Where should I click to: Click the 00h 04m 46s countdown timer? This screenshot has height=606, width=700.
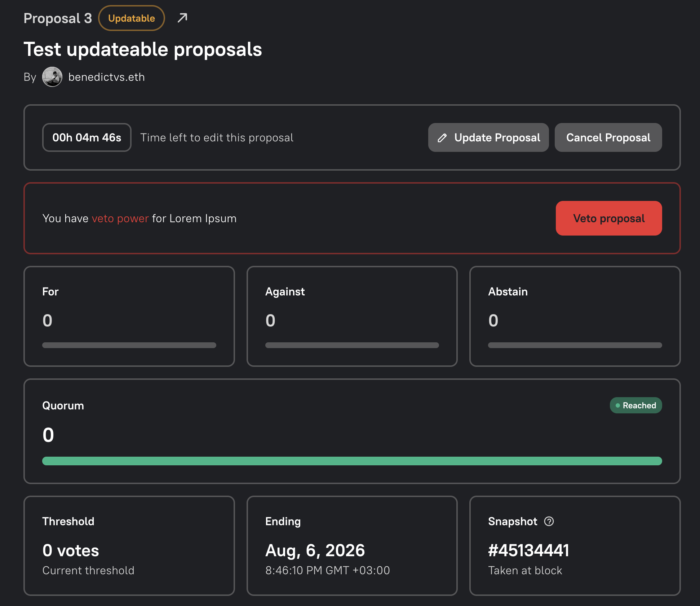click(87, 137)
